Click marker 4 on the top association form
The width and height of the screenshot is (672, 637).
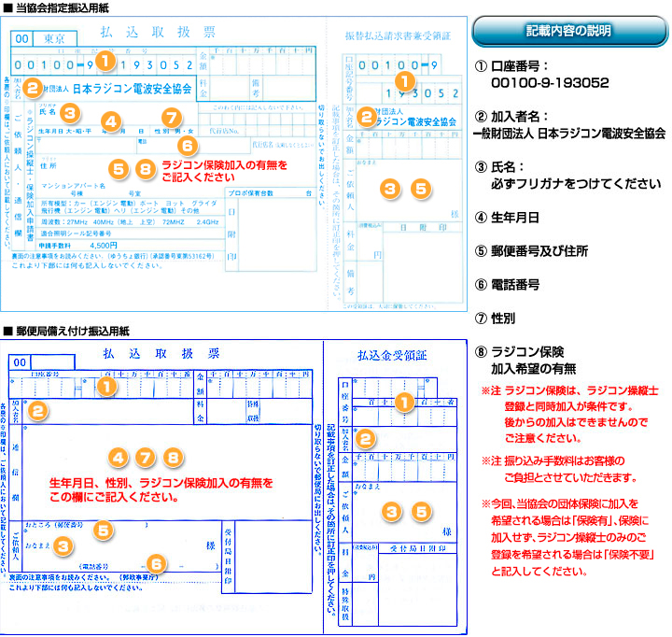[x=111, y=121]
